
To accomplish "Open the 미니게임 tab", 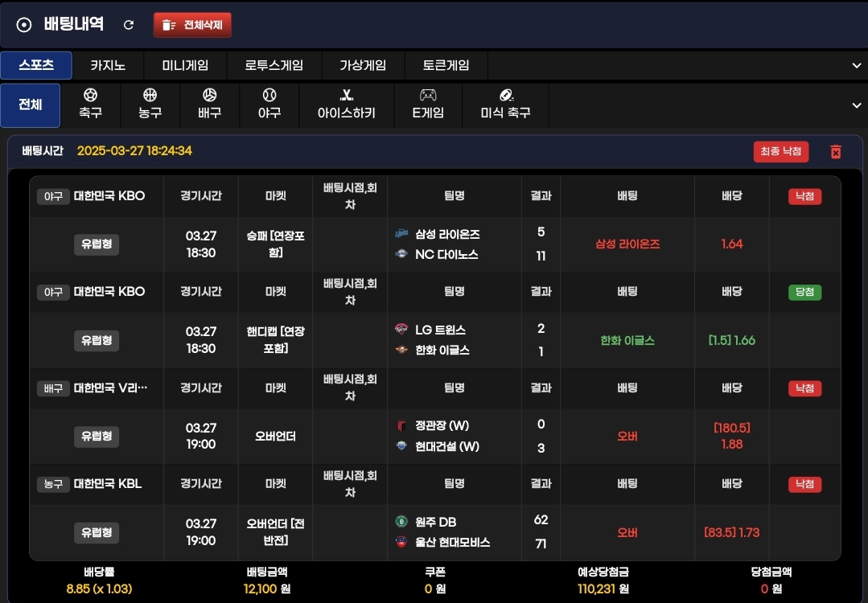I will (x=185, y=66).
